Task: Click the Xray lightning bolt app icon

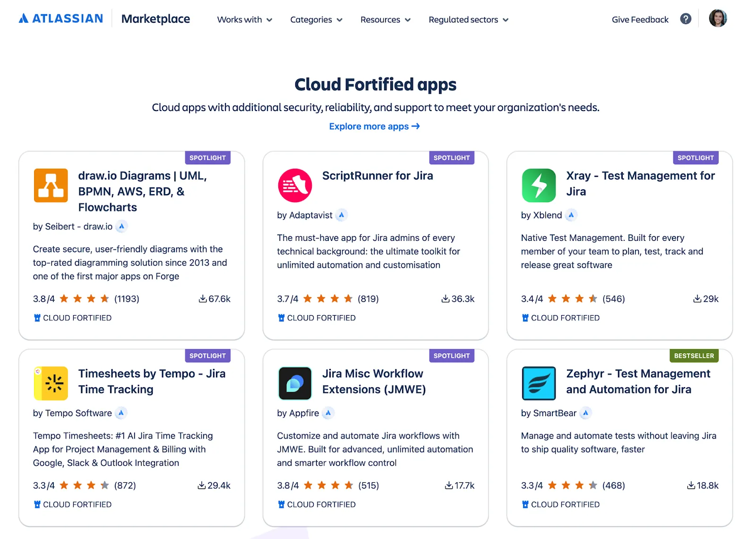Action: click(x=538, y=185)
